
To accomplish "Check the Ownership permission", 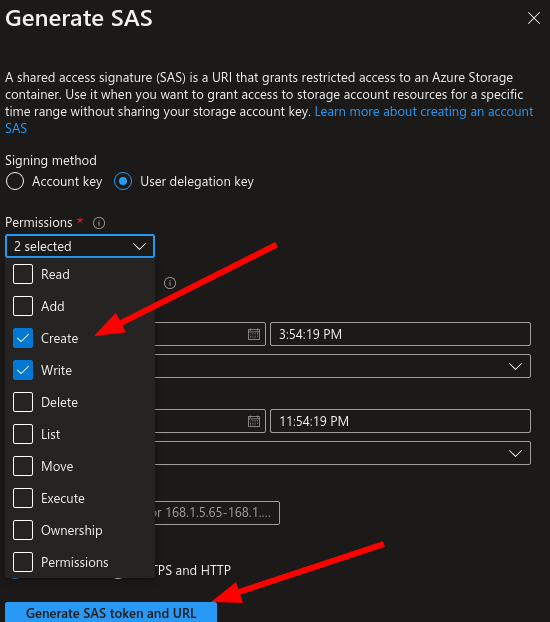I will [x=23, y=530].
